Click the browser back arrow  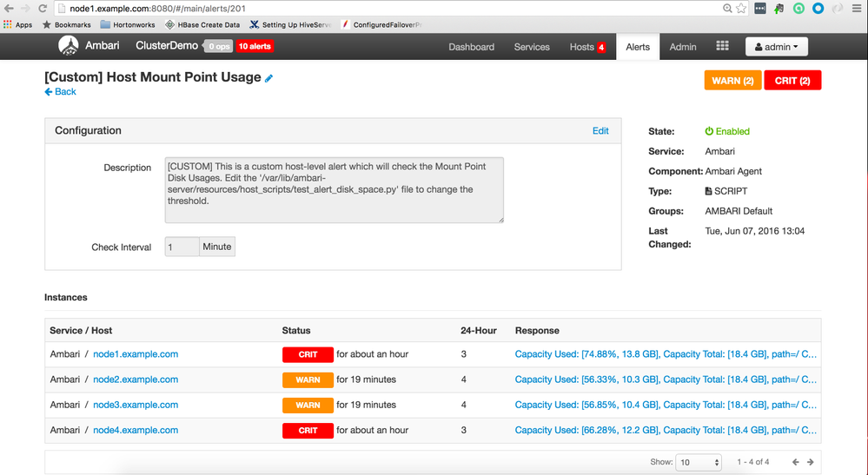click(x=9, y=9)
